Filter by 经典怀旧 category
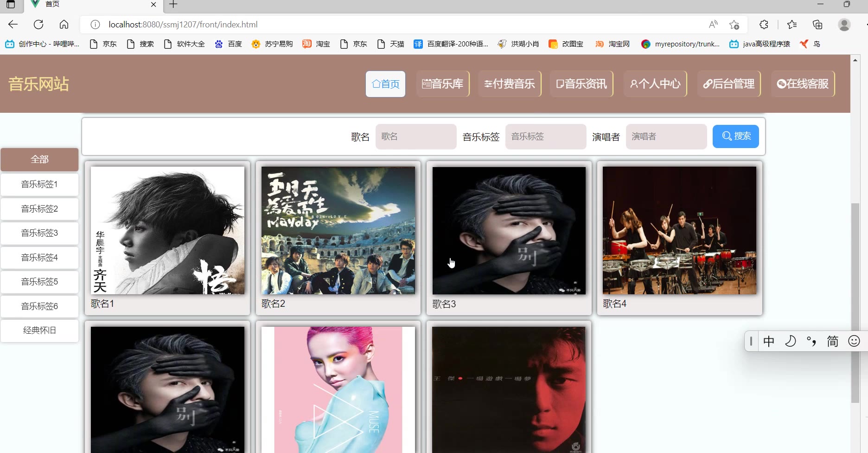 (39, 330)
